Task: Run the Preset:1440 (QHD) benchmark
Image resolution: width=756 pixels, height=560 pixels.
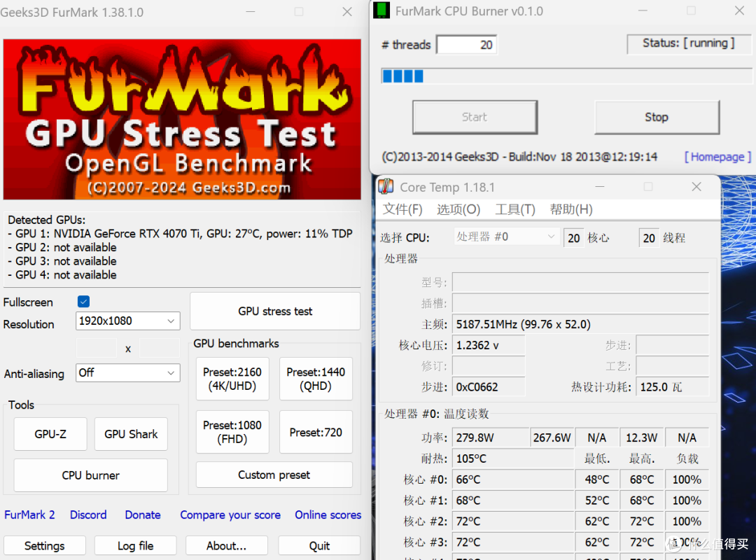Action: coord(316,379)
